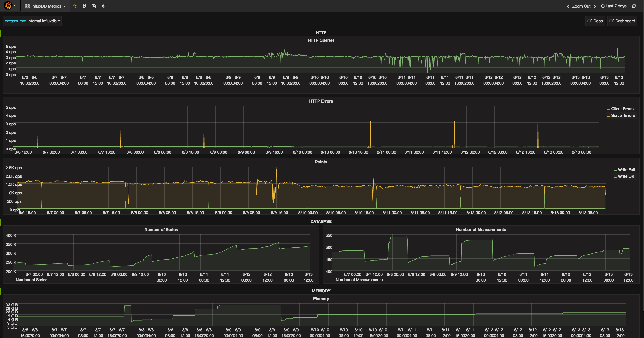The height and width of the screenshot is (338, 644).
Task: Toggle Write Fail series in legend
Action: point(626,170)
